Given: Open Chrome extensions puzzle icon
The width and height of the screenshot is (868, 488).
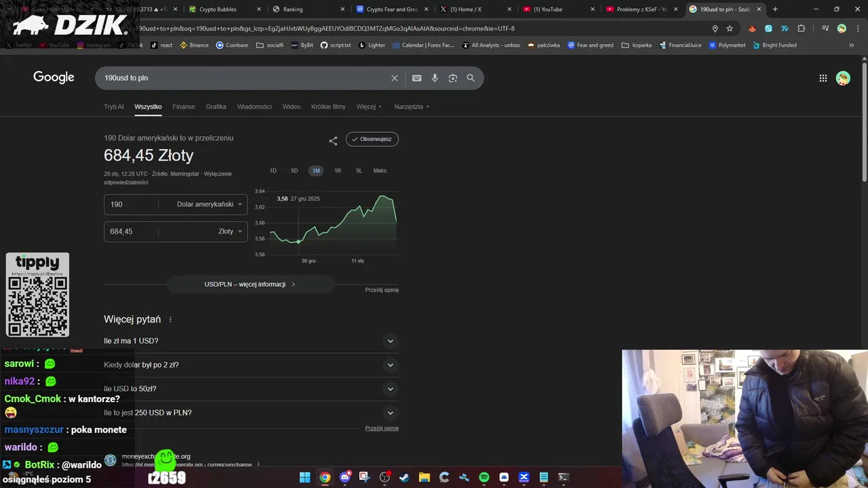Looking at the screenshot, I should [x=802, y=28].
